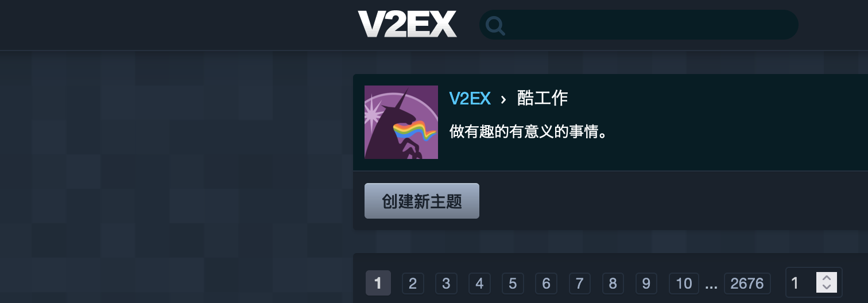The height and width of the screenshot is (303, 868).
Task: Focus the top search input field
Action: 638,25
